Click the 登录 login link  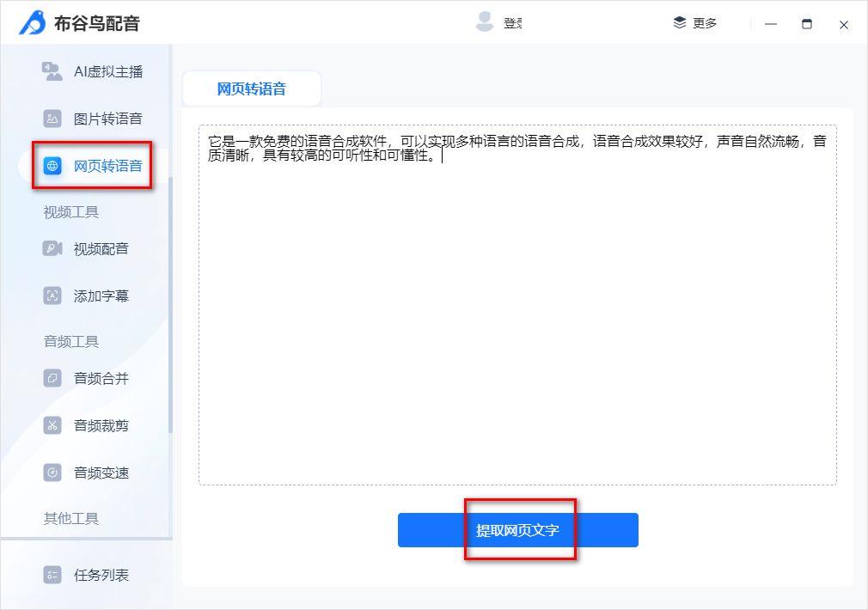tap(513, 24)
